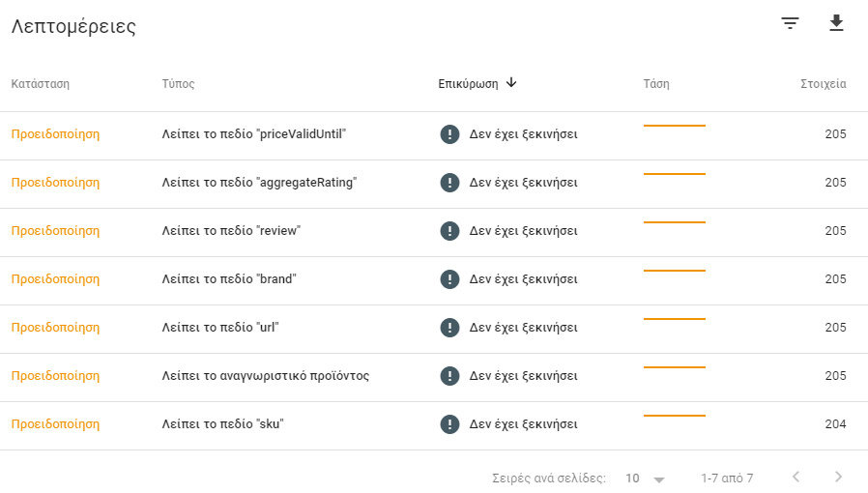Viewport: 868px width, 493px height.
Task: Click the Τάση column header
Action: 656,84
